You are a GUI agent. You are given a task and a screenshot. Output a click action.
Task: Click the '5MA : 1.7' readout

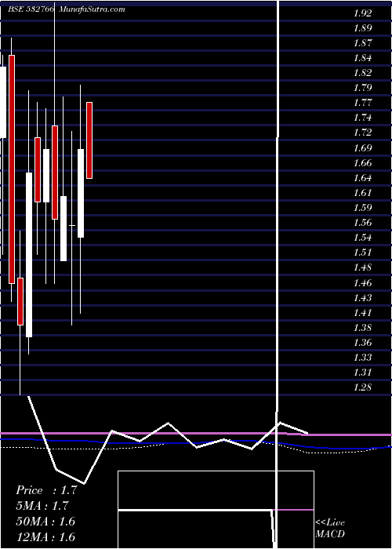[x=42, y=506]
